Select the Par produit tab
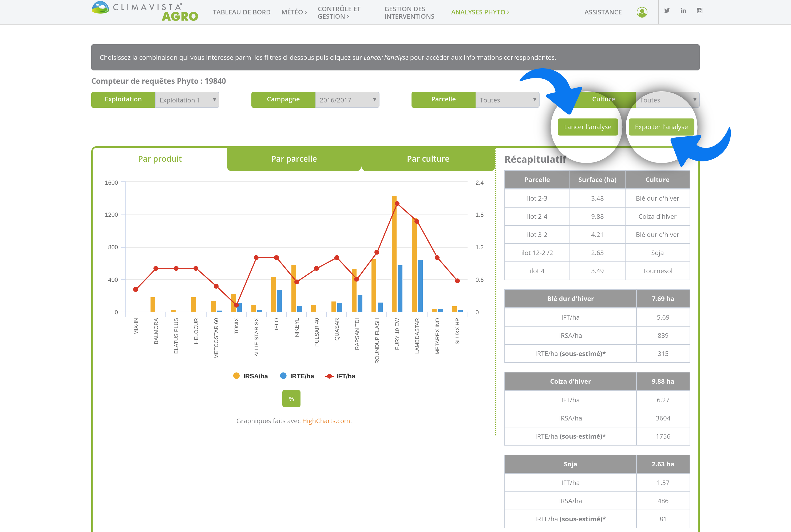 click(x=160, y=159)
